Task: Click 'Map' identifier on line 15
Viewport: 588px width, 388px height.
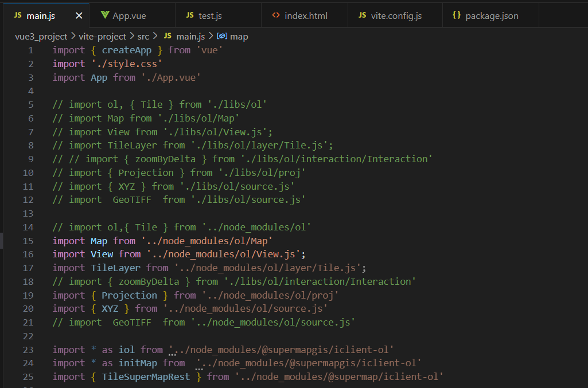Action: (x=99, y=241)
